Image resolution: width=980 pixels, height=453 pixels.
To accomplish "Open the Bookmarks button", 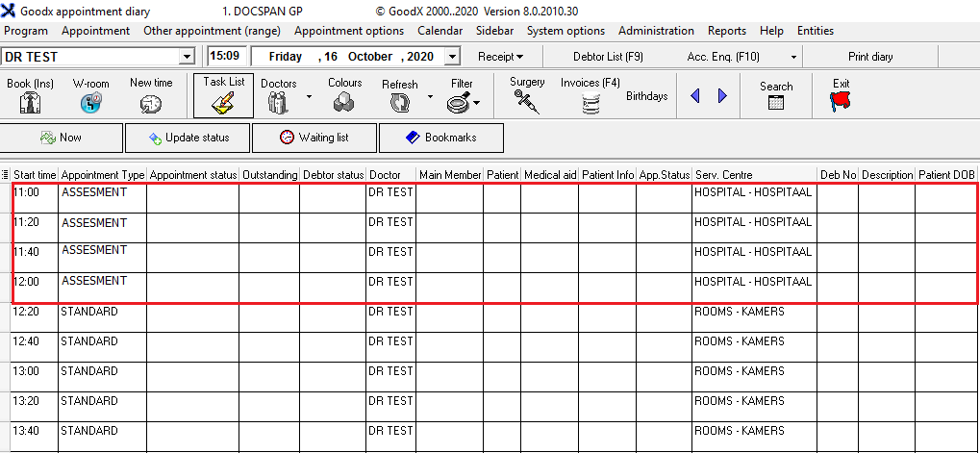I will (441, 138).
